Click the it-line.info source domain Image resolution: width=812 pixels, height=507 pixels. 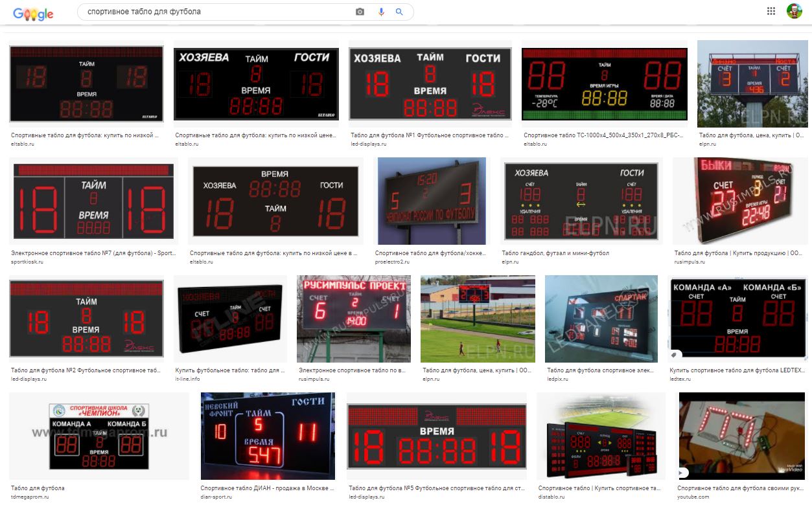click(x=188, y=379)
